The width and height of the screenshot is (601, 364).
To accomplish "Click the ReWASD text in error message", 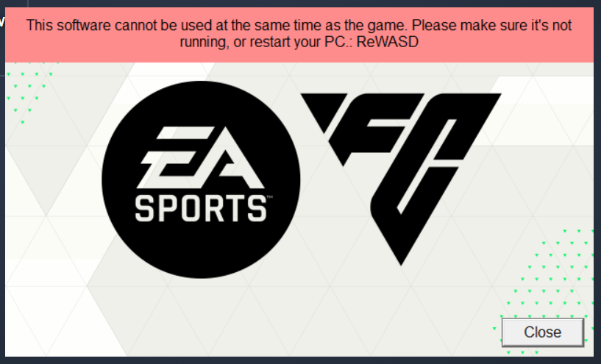I will 388,42.
